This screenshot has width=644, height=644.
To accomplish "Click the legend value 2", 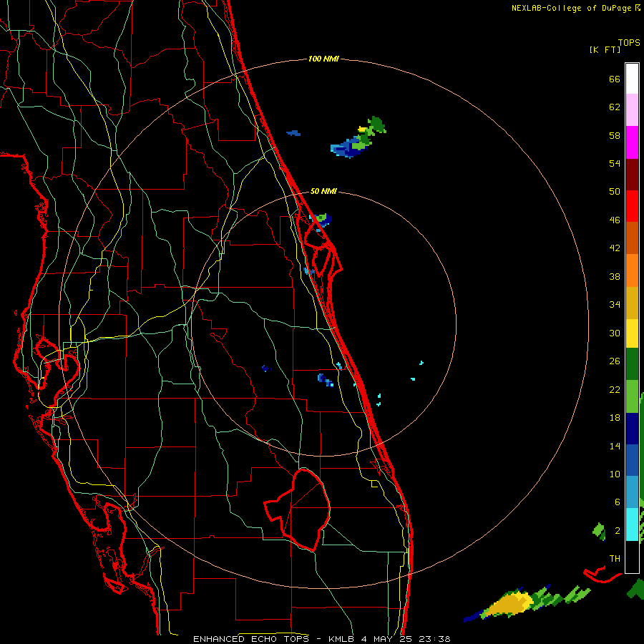I will (618, 531).
